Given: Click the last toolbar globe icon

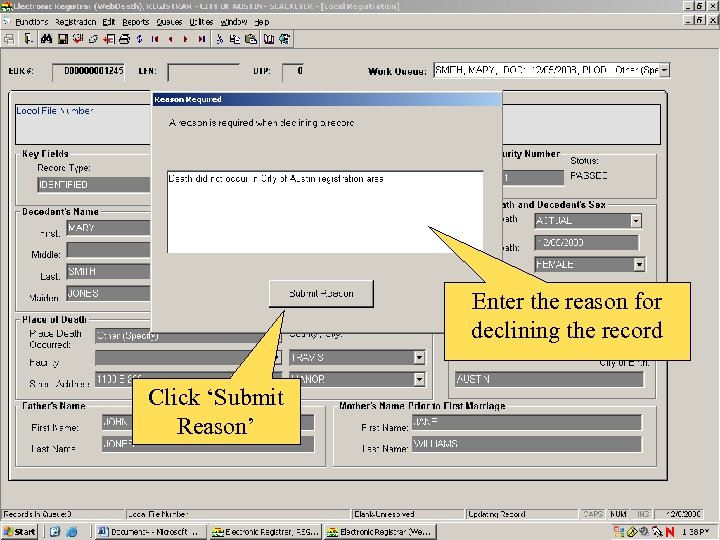Looking at the screenshot, I should click(284, 39).
